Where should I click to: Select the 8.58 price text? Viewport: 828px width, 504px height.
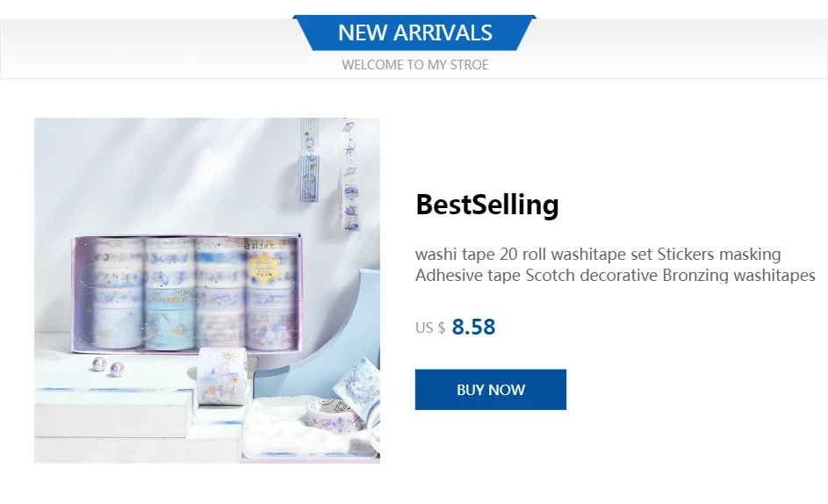point(473,327)
